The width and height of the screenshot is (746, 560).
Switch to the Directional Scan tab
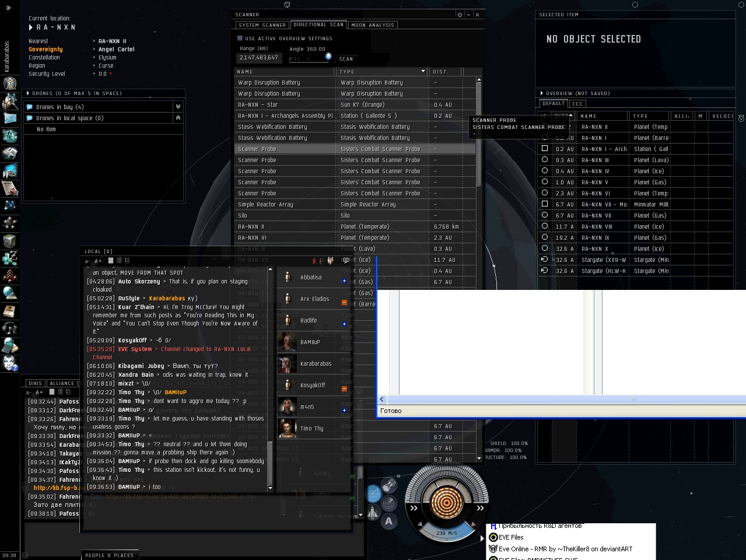[x=318, y=25]
